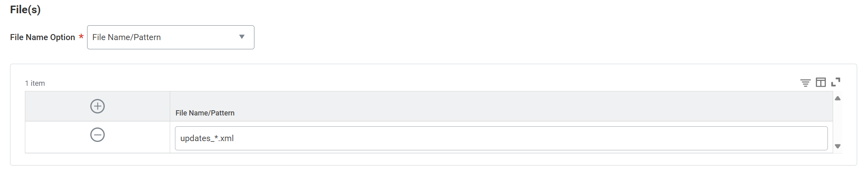Add a new file pattern row
Viewport: 868px width, 182px height.
tap(98, 106)
